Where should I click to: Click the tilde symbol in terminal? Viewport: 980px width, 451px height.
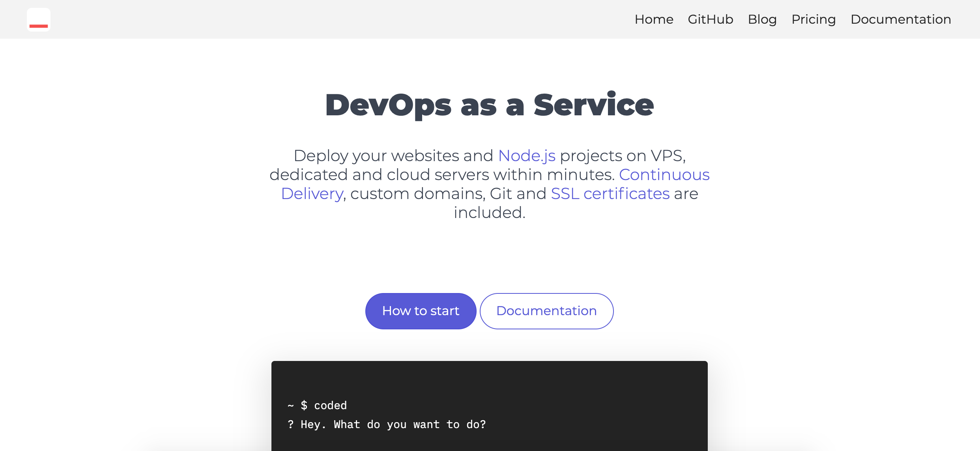point(291,406)
